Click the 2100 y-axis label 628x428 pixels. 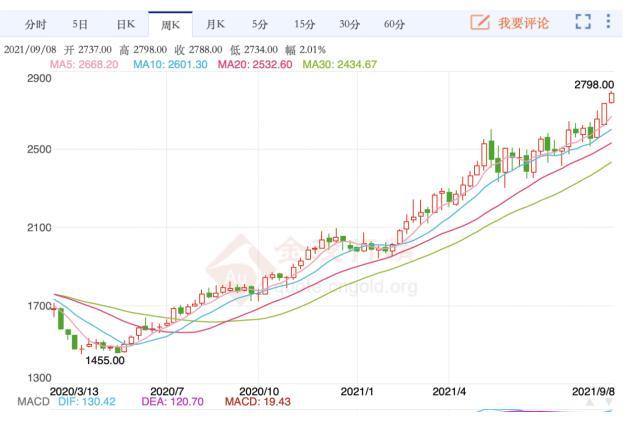(x=39, y=227)
